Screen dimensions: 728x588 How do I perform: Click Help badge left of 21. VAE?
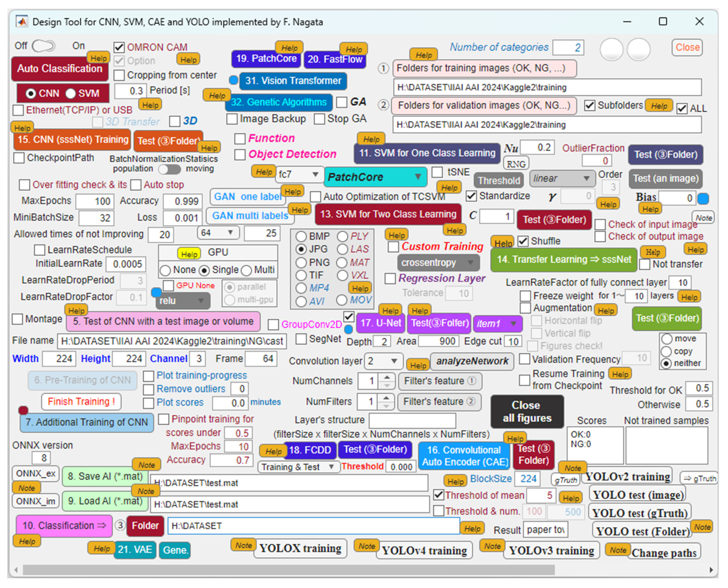[x=101, y=548]
